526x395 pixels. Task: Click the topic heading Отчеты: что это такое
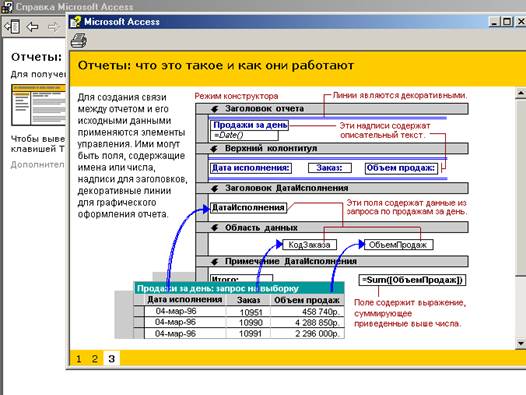(215, 65)
